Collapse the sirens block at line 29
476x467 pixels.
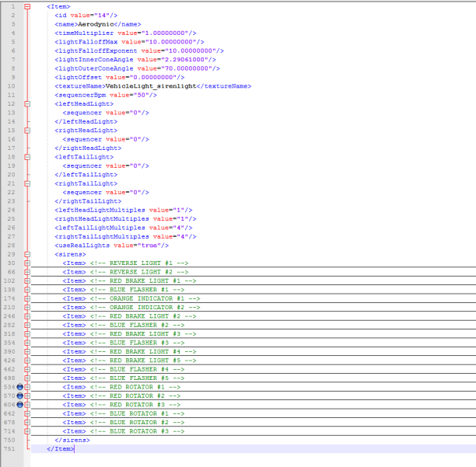[27, 254]
